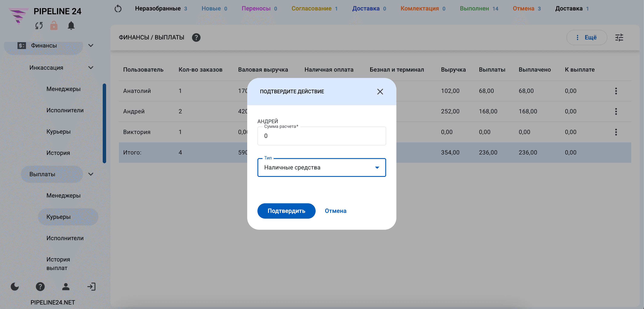Click the orange lock icon
The width and height of the screenshot is (644, 309).
coord(54,26)
